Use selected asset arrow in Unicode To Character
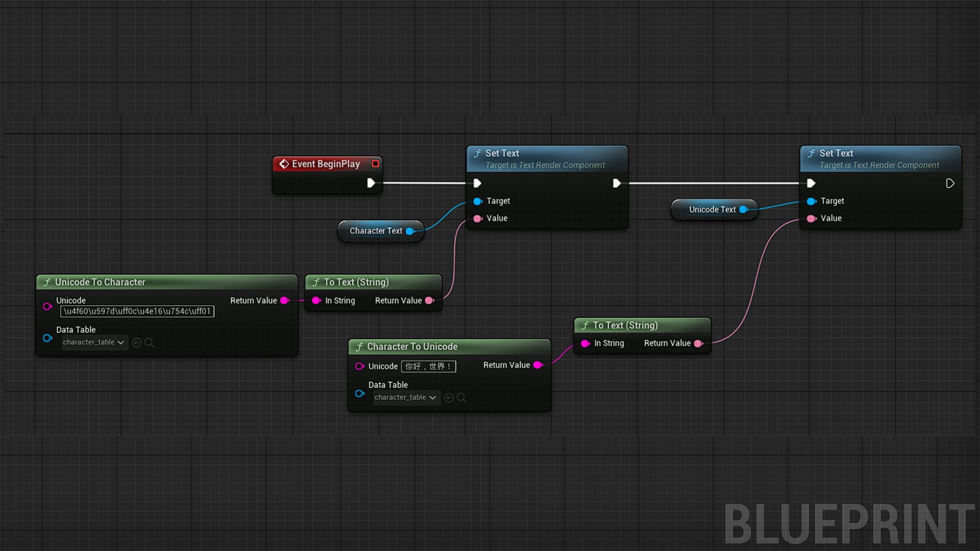 137,343
